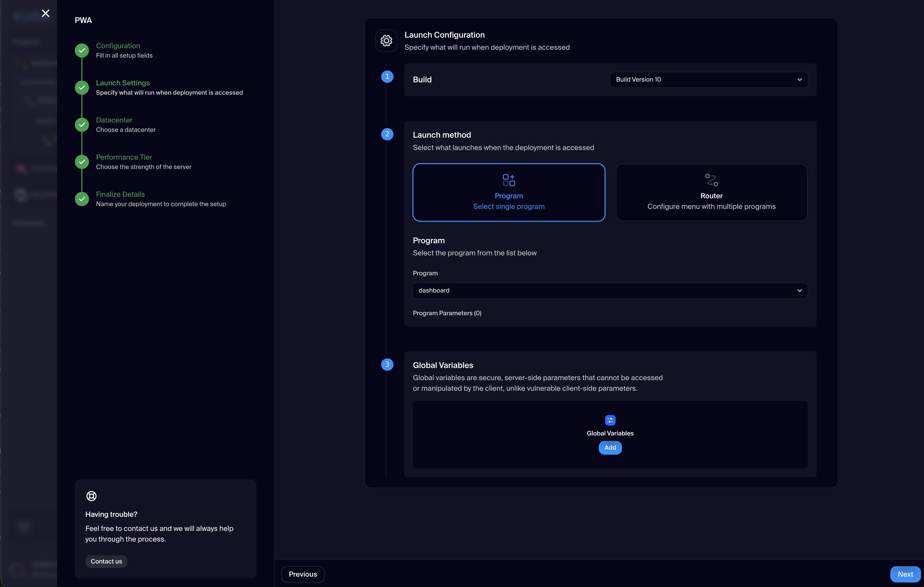Open the dashboard program dropdown

pyautogui.click(x=610, y=291)
